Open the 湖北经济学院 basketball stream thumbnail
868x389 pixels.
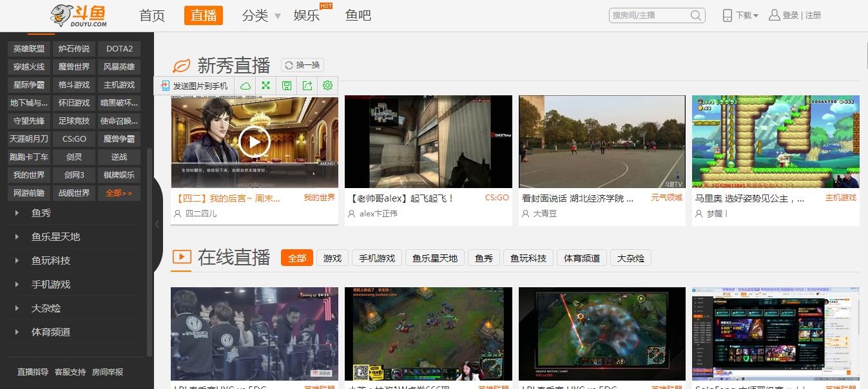(x=602, y=142)
